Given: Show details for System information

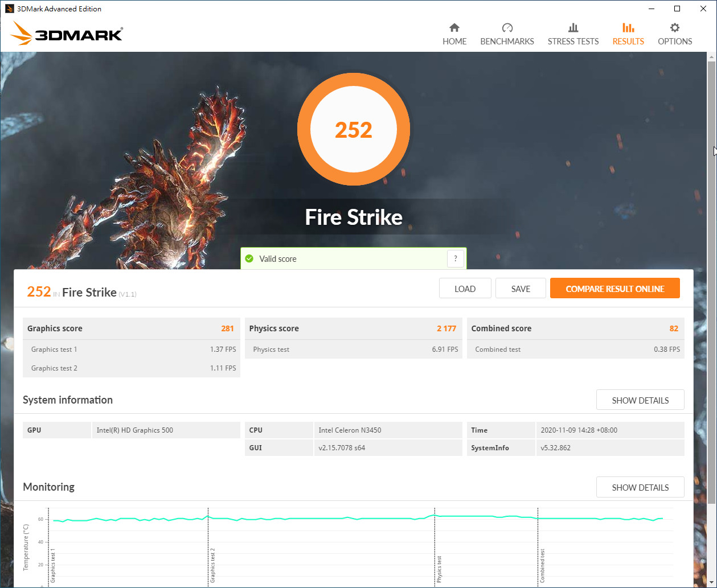Looking at the screenshot, I should (x=640, y=400).
